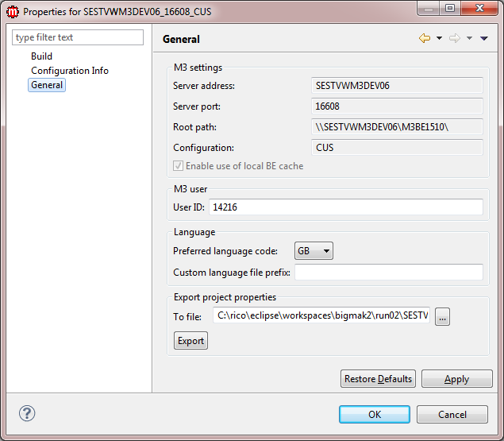Screen dimensions: 504x441
Task: Click the back navigation arrow icon
Action: [425, 38]
